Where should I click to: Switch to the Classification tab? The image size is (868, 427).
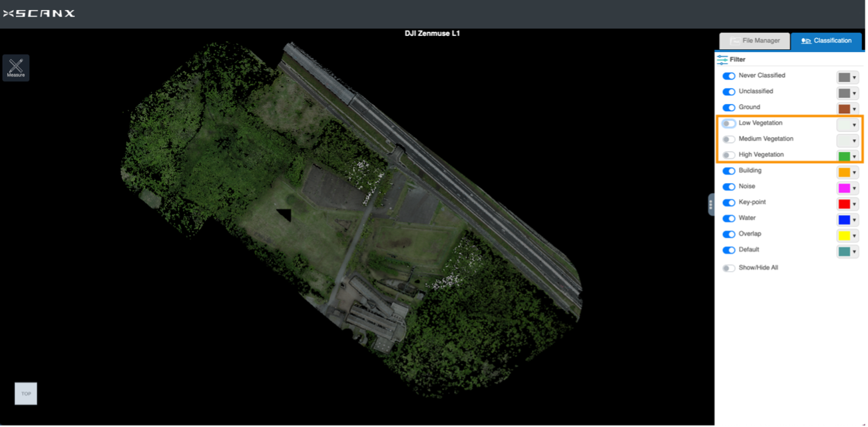(x=826, y=41)
